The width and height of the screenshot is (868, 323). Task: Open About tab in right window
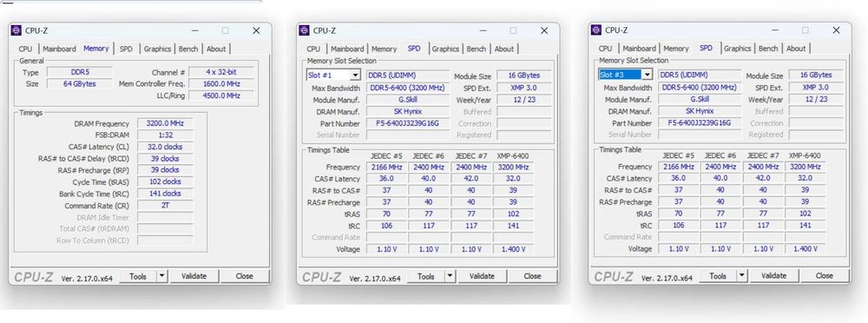(x=796, y=49)
